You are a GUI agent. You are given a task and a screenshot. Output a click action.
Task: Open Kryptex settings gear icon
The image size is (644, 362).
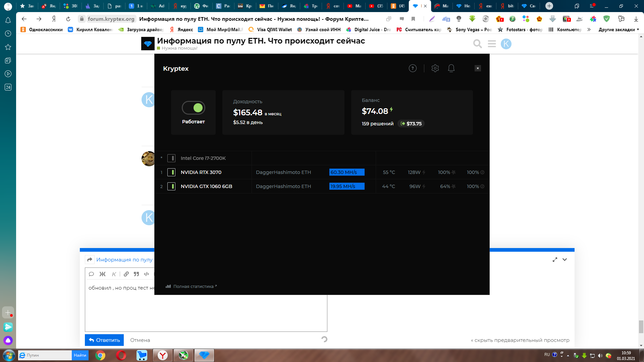(435, 68)
